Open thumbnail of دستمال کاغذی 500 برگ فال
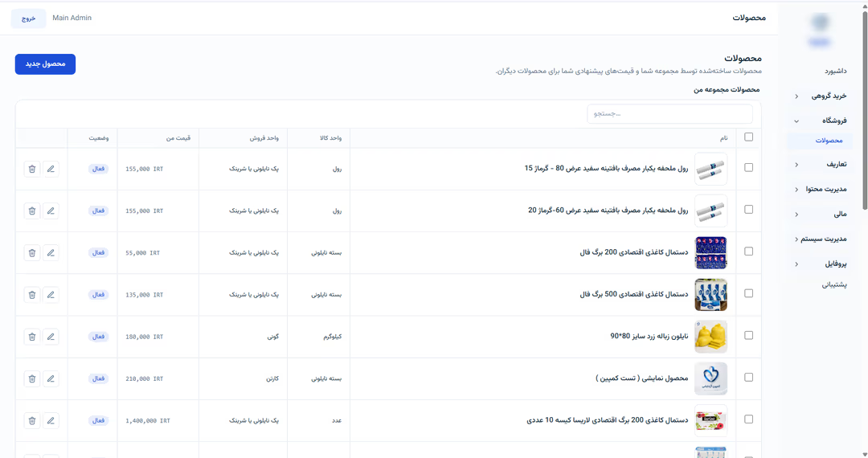Viewport: 868px width, 458px height. click(x=710, y=295)
